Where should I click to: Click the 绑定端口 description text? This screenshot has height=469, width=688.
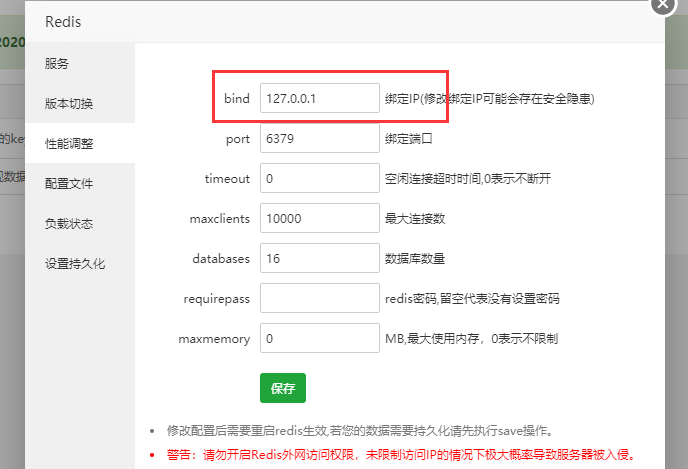[408, 139]
